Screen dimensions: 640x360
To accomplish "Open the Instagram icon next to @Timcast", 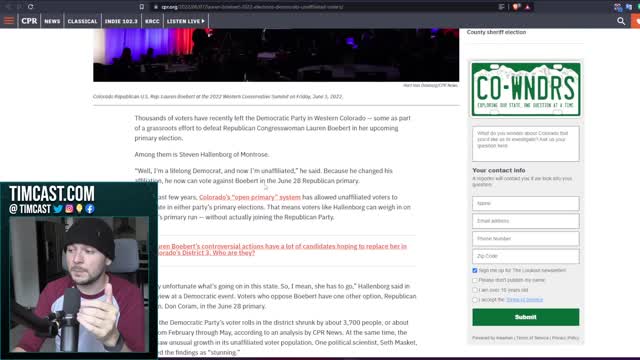I will [x=69, y=209].
